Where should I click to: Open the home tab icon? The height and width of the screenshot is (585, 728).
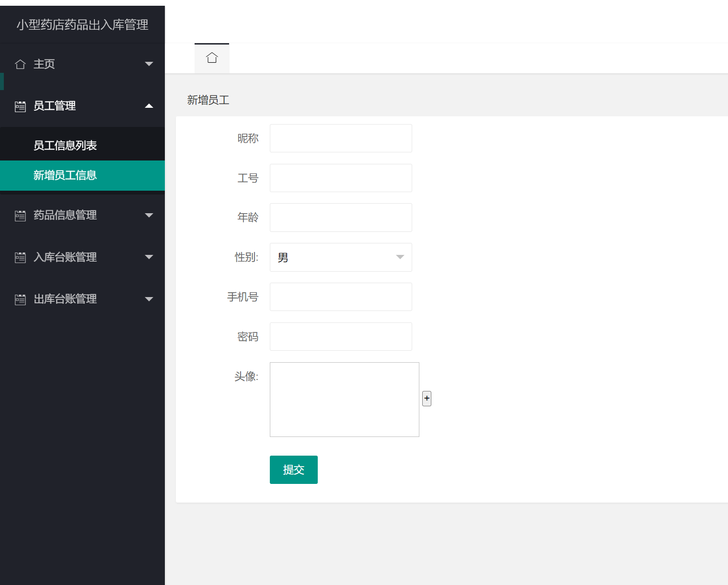pos(212,58)
